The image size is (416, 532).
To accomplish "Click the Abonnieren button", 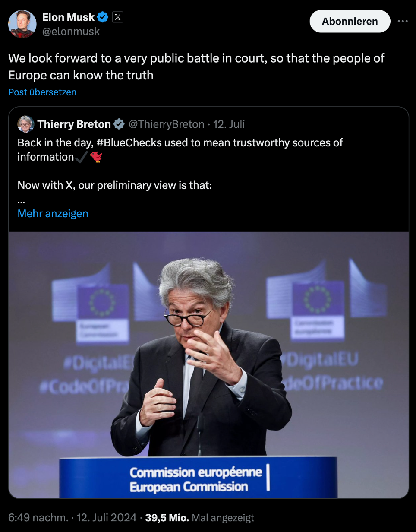I will pos(350,21).
